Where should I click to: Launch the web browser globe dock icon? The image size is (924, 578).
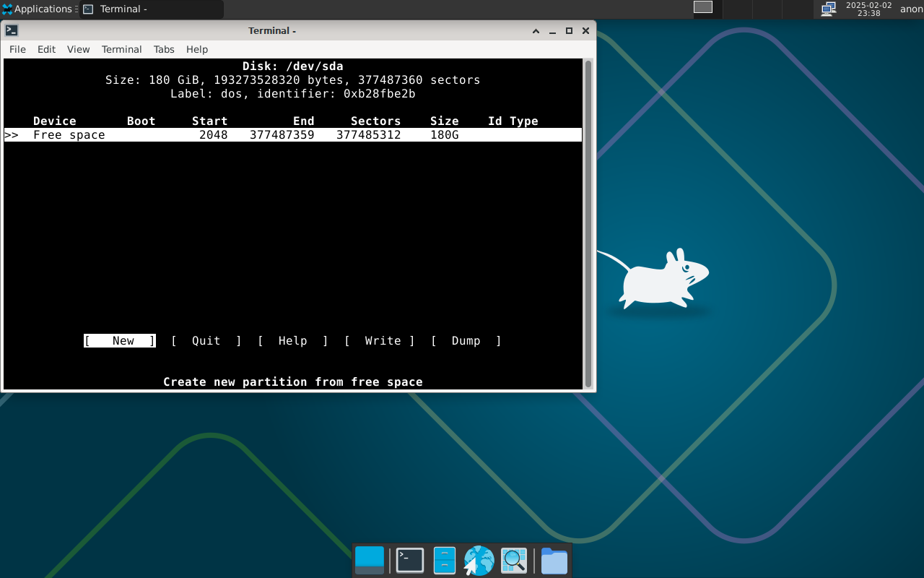point(479,561)
